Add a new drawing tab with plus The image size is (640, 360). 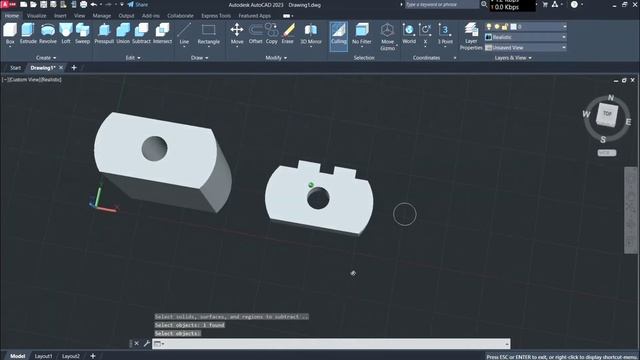coord(74,68)
